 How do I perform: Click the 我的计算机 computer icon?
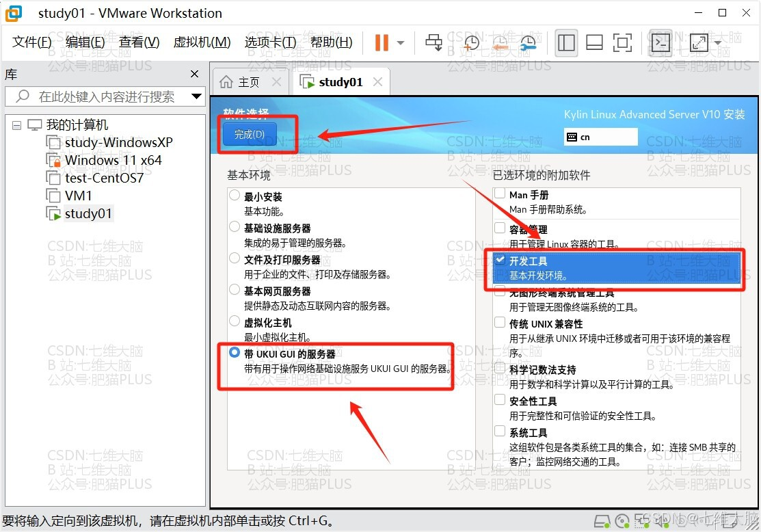35,124
